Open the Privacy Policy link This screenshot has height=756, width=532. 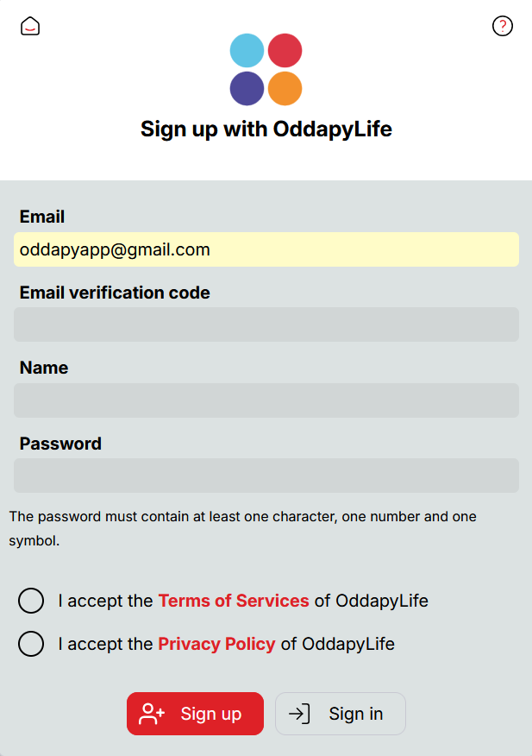tap(216, 644)
